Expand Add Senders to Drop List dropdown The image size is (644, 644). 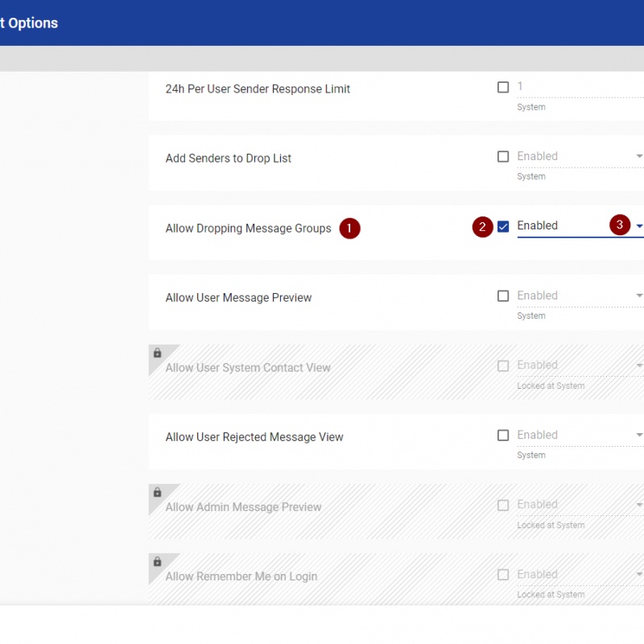tap(639, 156)
